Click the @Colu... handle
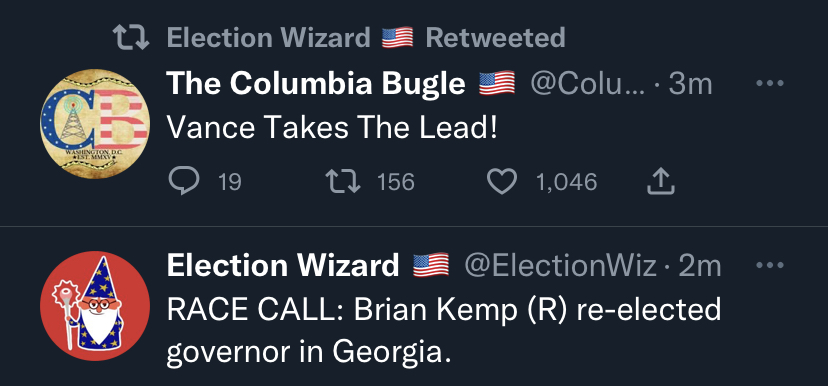The height and width of the screenshot is (386, 828). (588, 83)
